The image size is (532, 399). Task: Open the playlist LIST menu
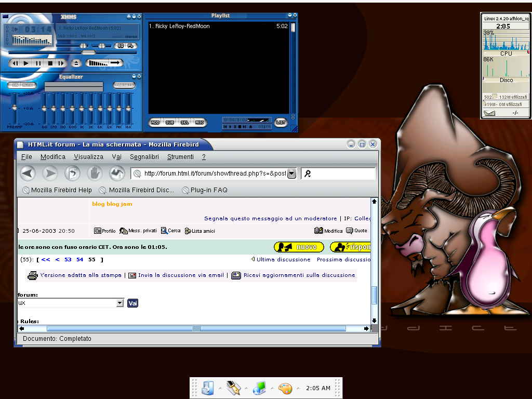pyautogui.click(x=281, y=122)
